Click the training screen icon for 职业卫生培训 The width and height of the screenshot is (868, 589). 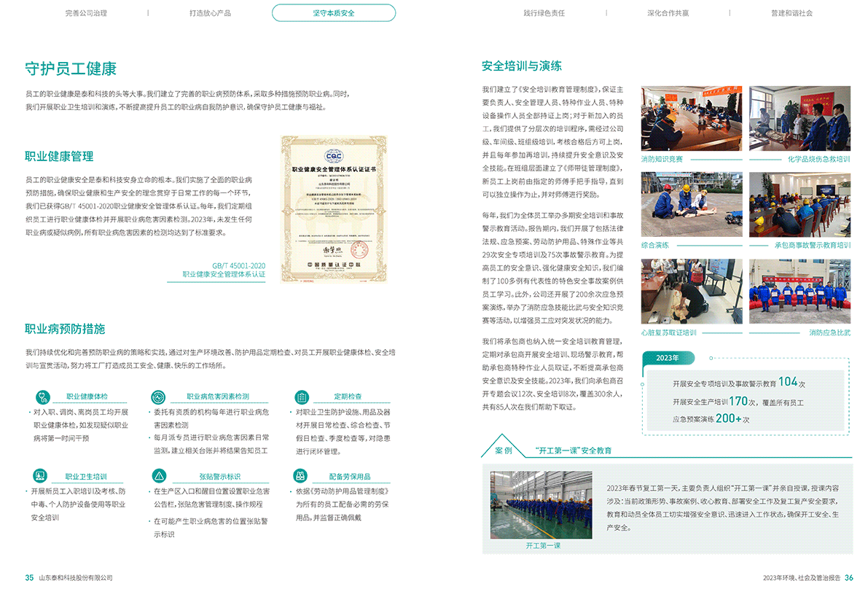(x=44, y=477)
